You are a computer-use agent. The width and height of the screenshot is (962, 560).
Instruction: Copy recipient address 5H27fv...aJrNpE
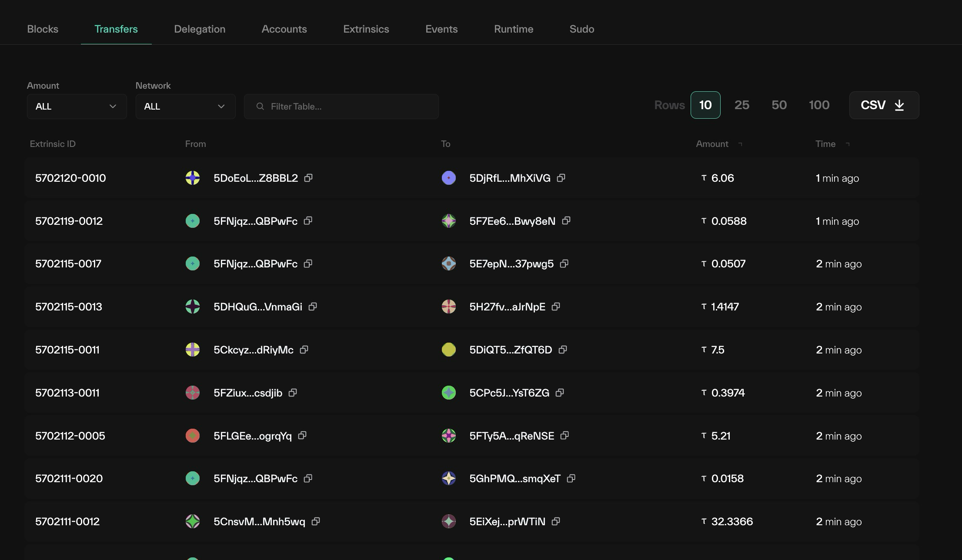[556, 307]
